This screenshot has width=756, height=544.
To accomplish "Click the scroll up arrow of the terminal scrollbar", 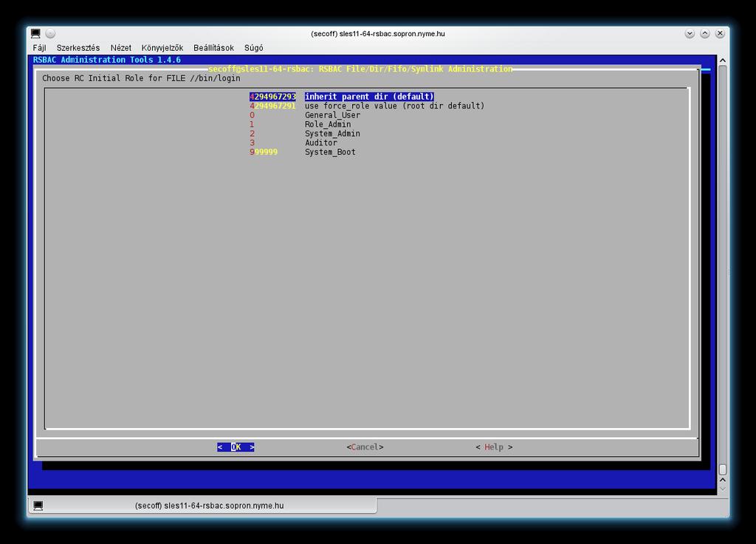I will 722,61.
